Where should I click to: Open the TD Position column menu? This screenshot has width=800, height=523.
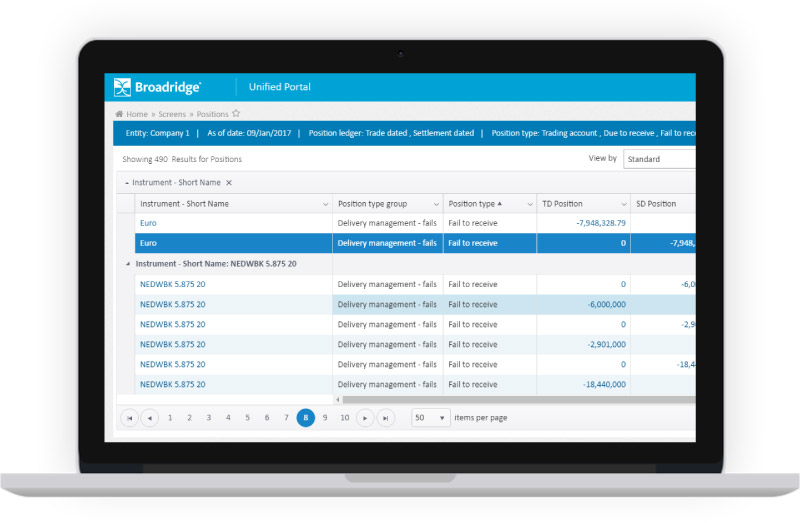tap(624, 204)
